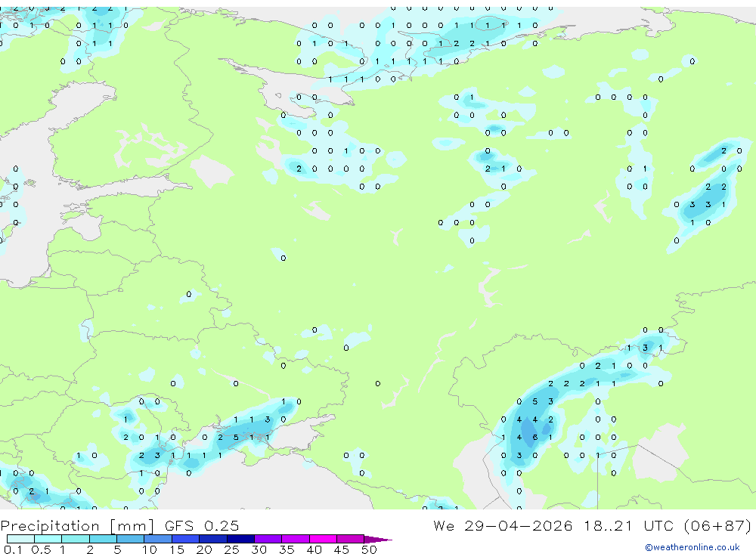The height and width of the screenshot is (554, 756).
Task: Click the "40" legend scale label
Action: coord(314,549)
